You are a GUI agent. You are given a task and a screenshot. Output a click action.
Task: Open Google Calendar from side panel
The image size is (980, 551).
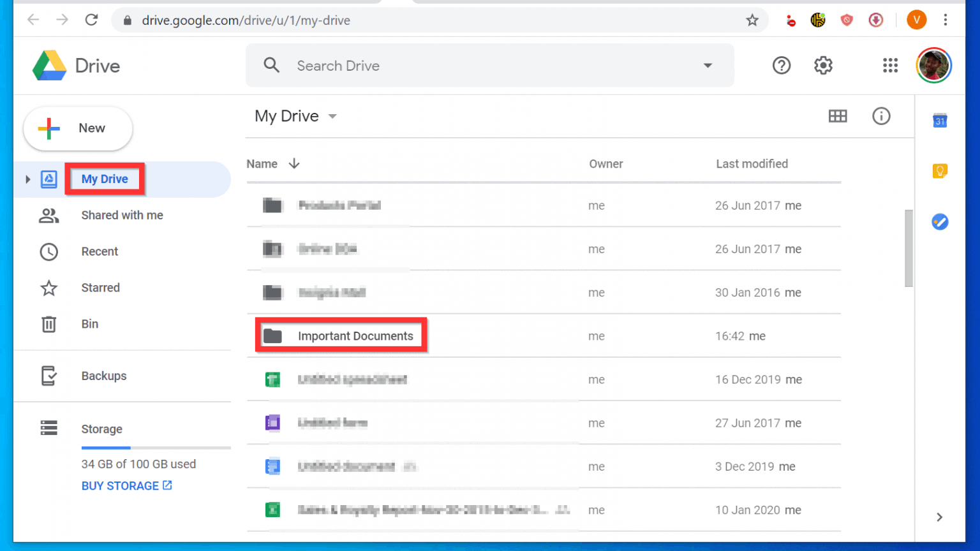coord(940,121)
